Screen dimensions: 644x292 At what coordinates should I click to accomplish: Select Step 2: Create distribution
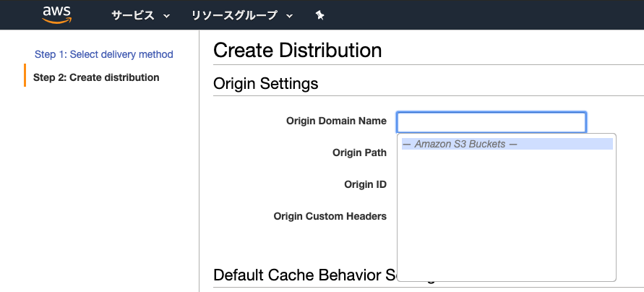96,77
